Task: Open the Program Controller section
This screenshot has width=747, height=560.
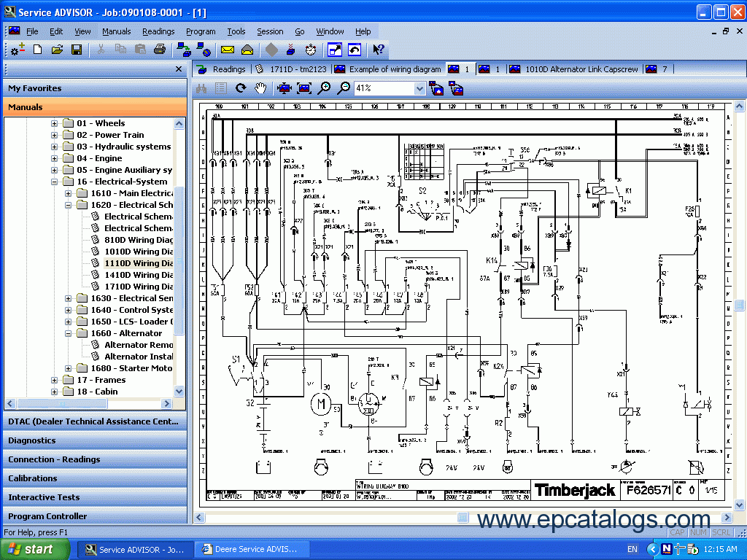Action: click(x=95, y=516)
